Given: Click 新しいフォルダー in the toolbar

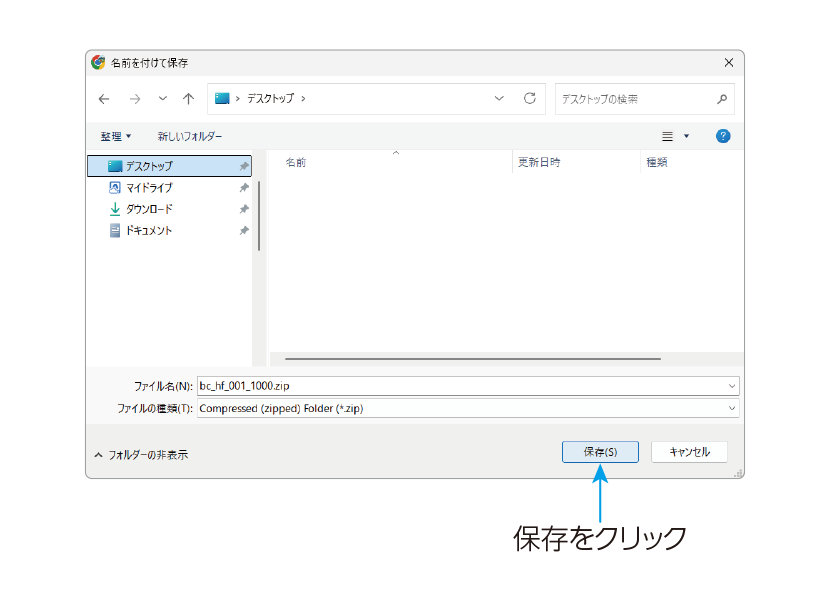Looking at the screenshot, I should click(x=190, y=137).
